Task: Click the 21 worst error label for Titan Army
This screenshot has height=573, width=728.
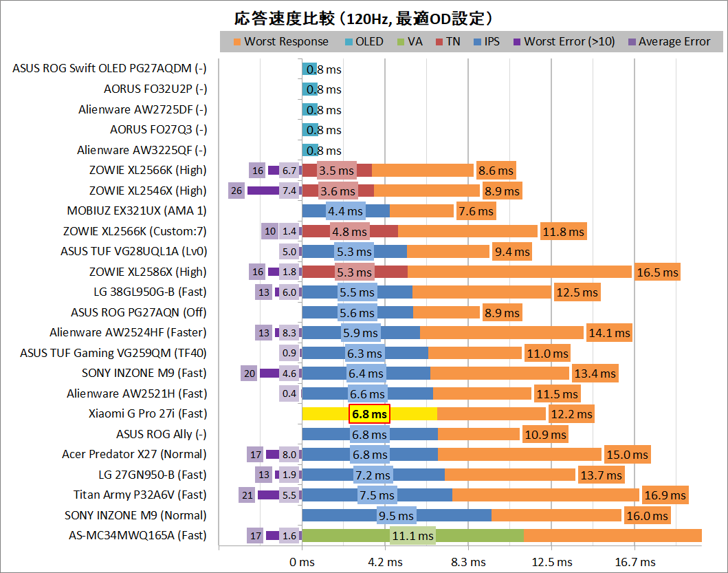Action: 247,495
